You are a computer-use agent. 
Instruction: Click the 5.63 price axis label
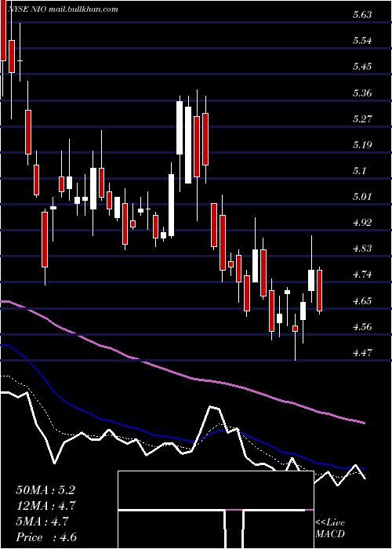[x=362, y=15]
